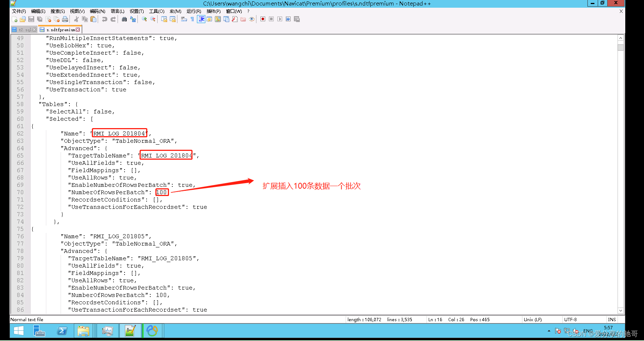Open File Explorer from the taskbar
Image resolution: width=644 pixels, height=341 pixels.
(83, 331)
